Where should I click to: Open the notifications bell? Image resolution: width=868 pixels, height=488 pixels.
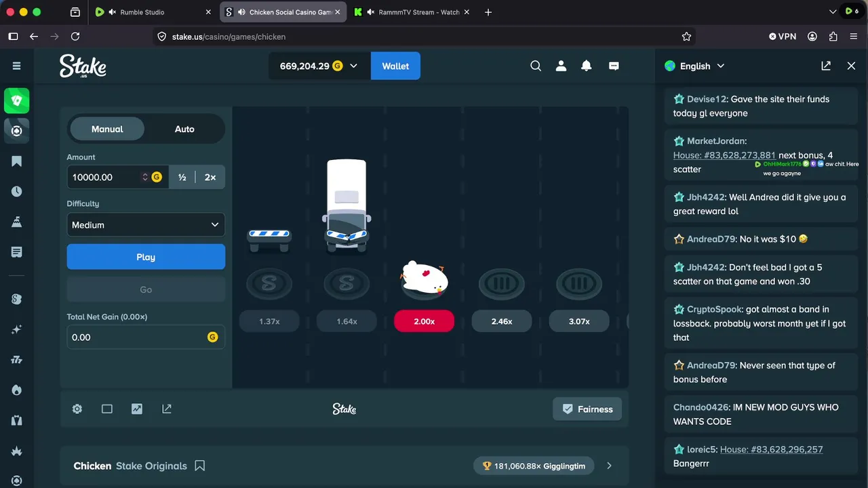(587, 66)
